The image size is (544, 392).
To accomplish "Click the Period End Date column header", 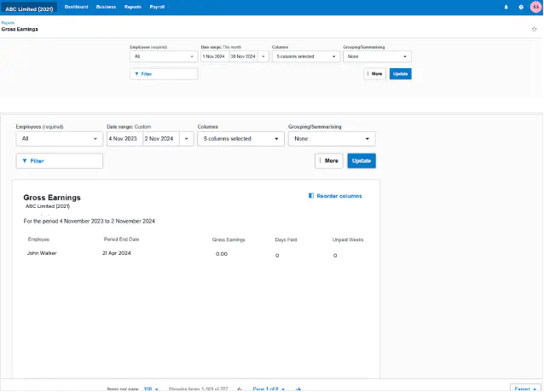I will click(121, 239).
